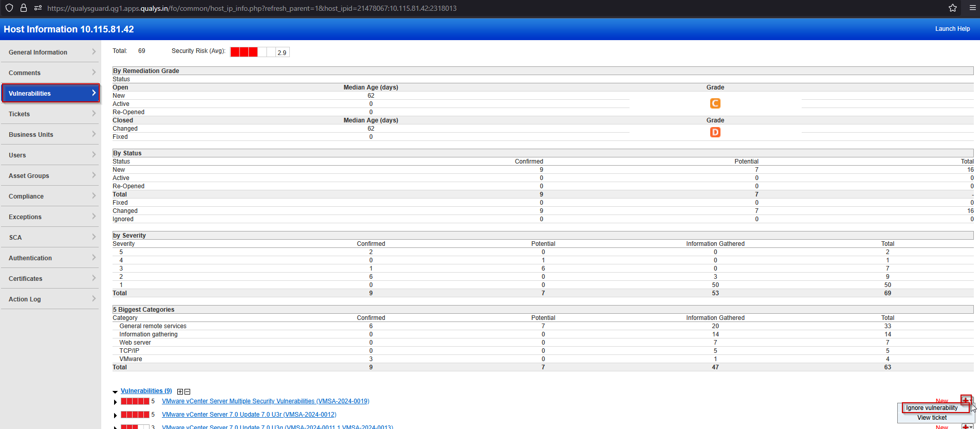The image size is (980, 429).
Task: Collapse the Vulnerabilities (9) section triangle
Action: click(x=115, y=392)
